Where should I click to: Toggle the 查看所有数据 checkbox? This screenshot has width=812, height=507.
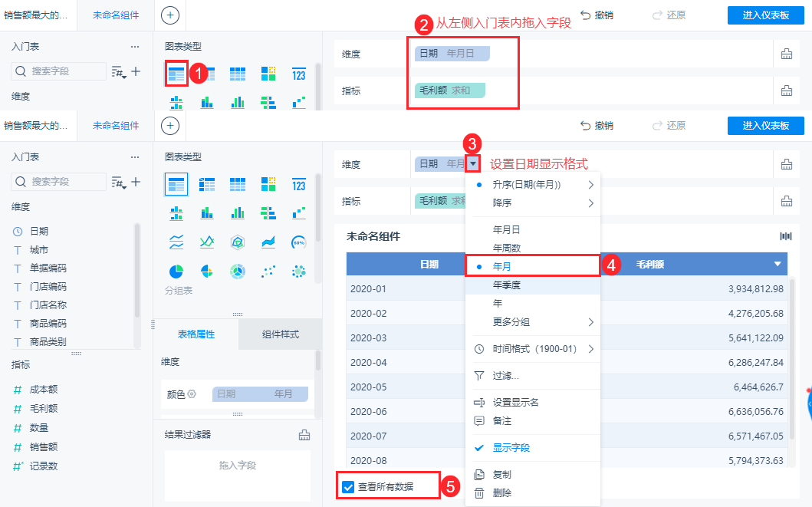pyautogui.click(x=348, y=487)
